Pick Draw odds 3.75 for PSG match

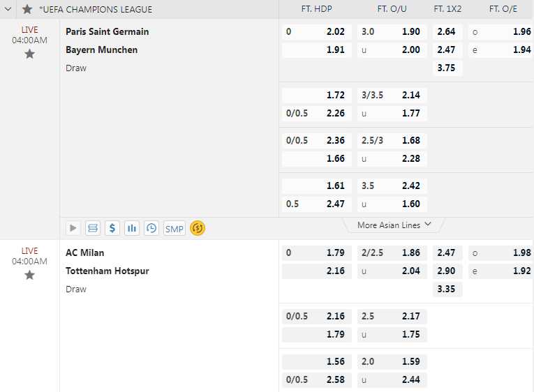click(447, 68)
